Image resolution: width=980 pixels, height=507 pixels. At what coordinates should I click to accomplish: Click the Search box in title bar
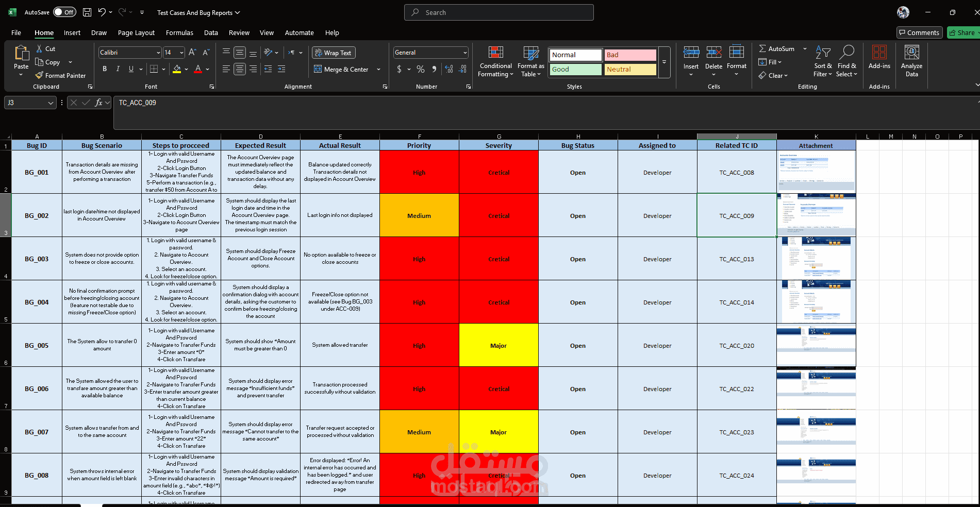pos(499,12)
